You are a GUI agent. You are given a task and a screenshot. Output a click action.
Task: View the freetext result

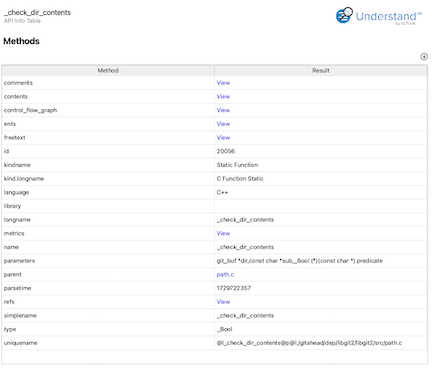[x=223, y=138]
